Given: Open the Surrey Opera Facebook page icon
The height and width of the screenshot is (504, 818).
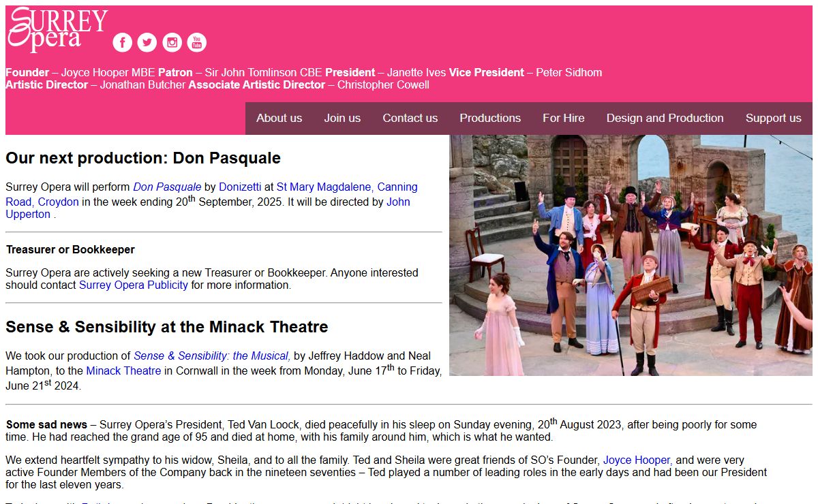Looking at the screenshot, I should (122, 42).
